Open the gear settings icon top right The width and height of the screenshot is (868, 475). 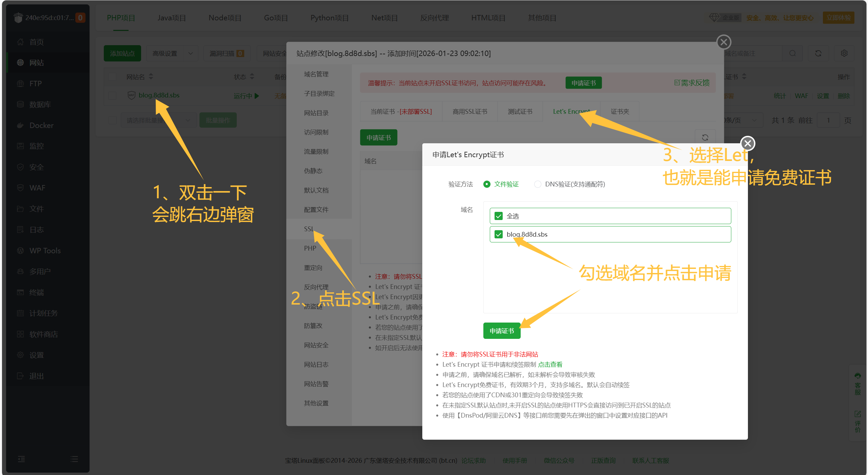pyautogui.click(x=844, y=53)
